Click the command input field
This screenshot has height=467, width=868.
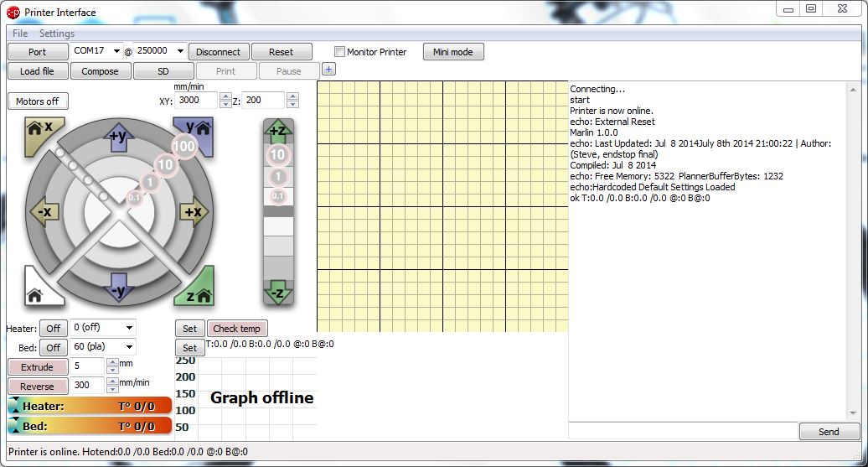tap(684, 430)
